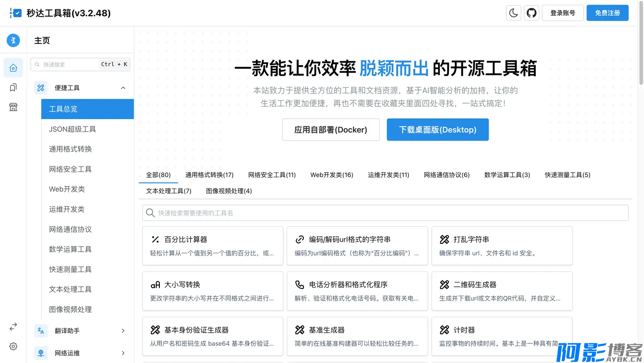Switch to 图像视频处理(4) tab
The image size is (644, 363).
[229, 191]
